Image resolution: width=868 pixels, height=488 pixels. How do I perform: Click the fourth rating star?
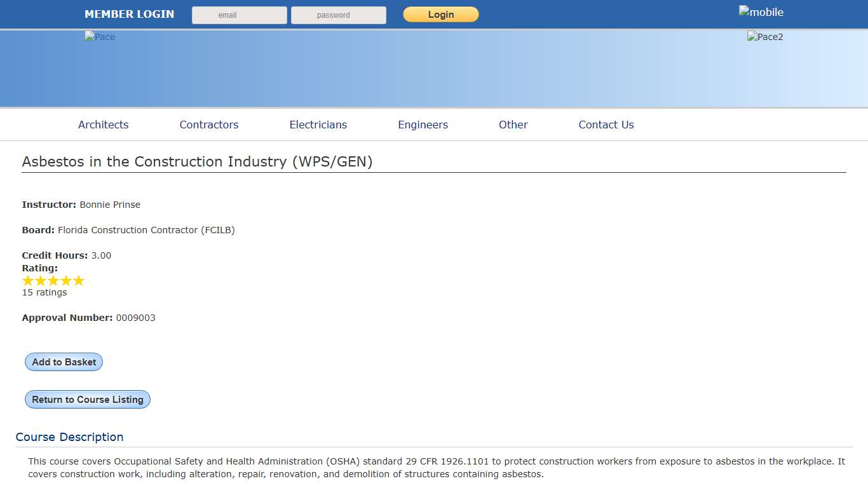[x=66, y=281]
